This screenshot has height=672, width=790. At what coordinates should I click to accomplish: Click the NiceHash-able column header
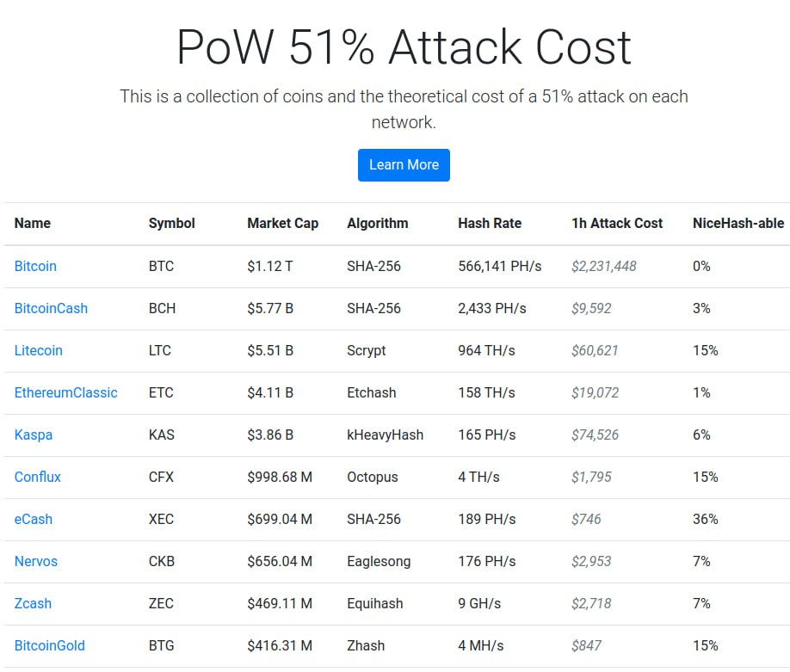click(x=738, y=224)
